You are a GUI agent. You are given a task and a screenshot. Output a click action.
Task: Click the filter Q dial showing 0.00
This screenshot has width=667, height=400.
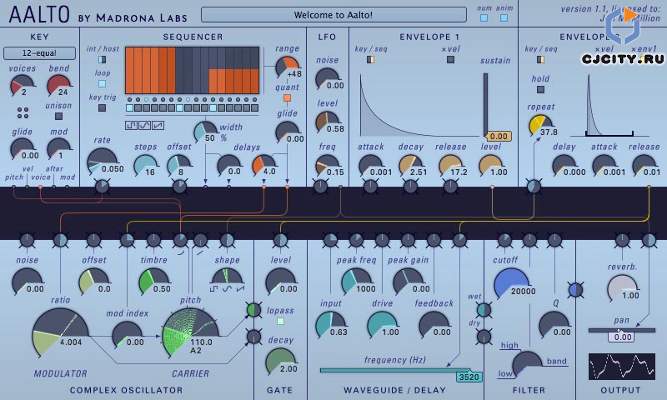coord(554,325)
